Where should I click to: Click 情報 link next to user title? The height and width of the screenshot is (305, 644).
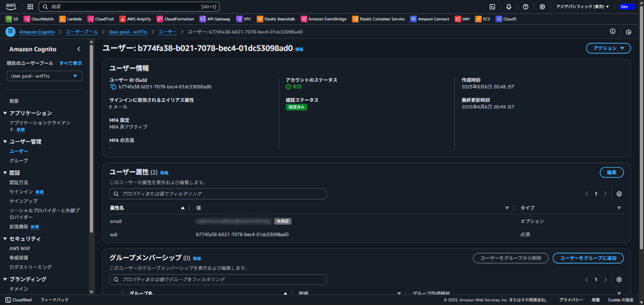(299, 49)
